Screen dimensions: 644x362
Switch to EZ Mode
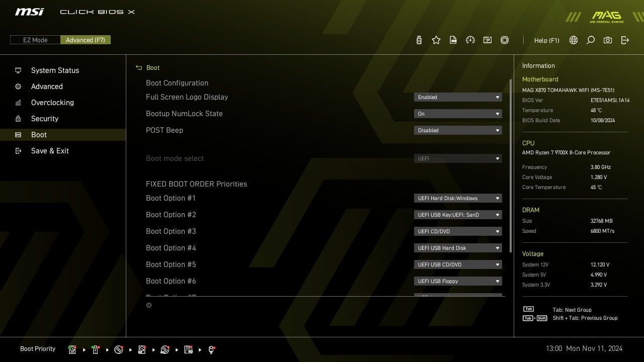[x=35, y=40]
